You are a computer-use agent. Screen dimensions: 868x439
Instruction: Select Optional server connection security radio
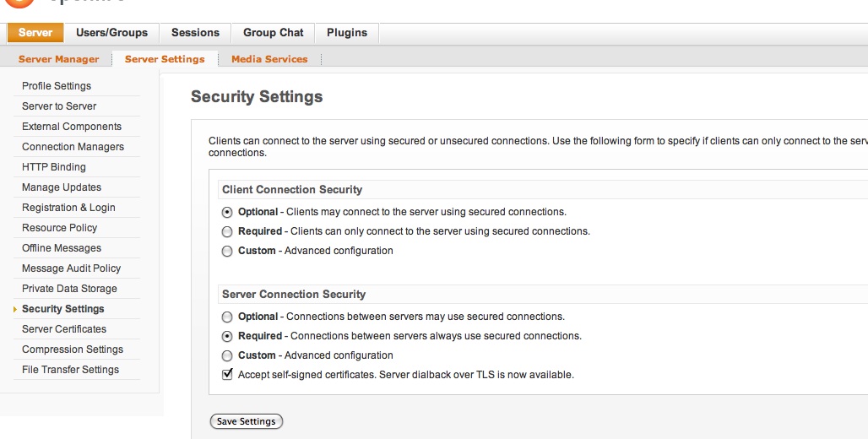click(227, 317)
